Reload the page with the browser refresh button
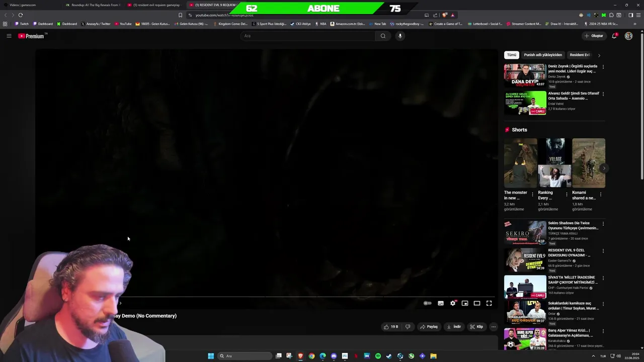644x362 pixels. (x=21, y=15)
